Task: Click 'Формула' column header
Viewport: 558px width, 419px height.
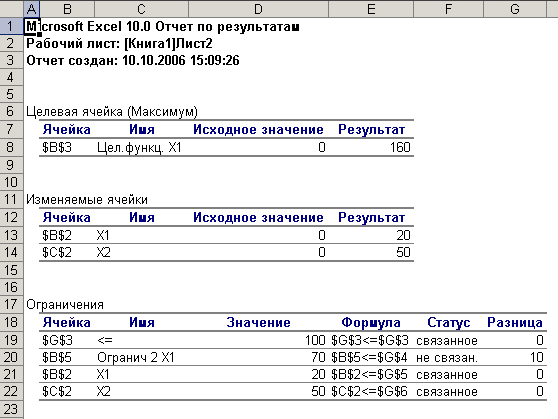Action: (371, 323)
